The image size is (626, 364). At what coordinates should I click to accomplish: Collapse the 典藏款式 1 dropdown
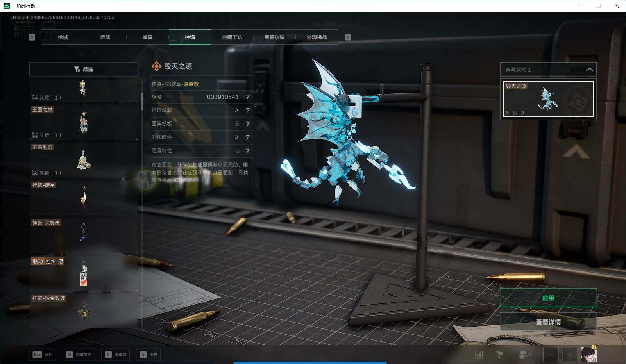click(589, 70)
